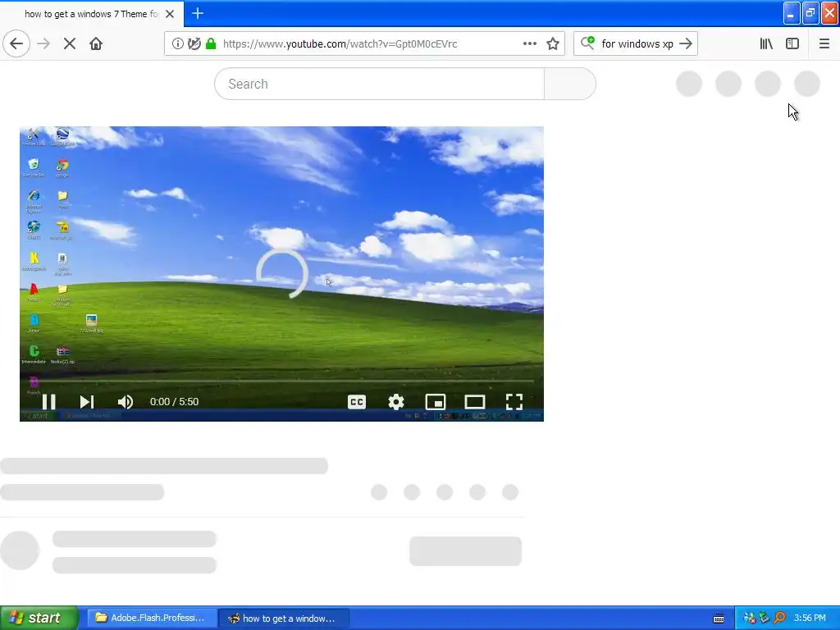Screen dimensions: 840x630
Task: Open the Firefox home page
Action: 96,44
